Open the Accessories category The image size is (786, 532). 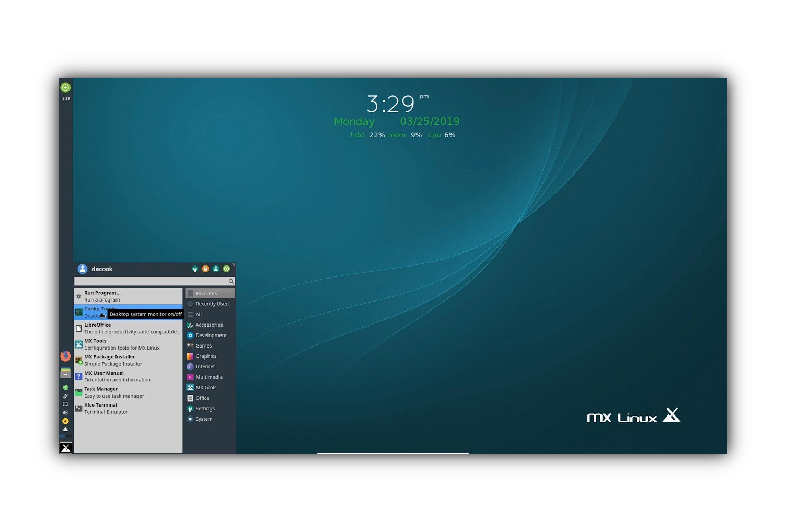click(x=210, y=325)
